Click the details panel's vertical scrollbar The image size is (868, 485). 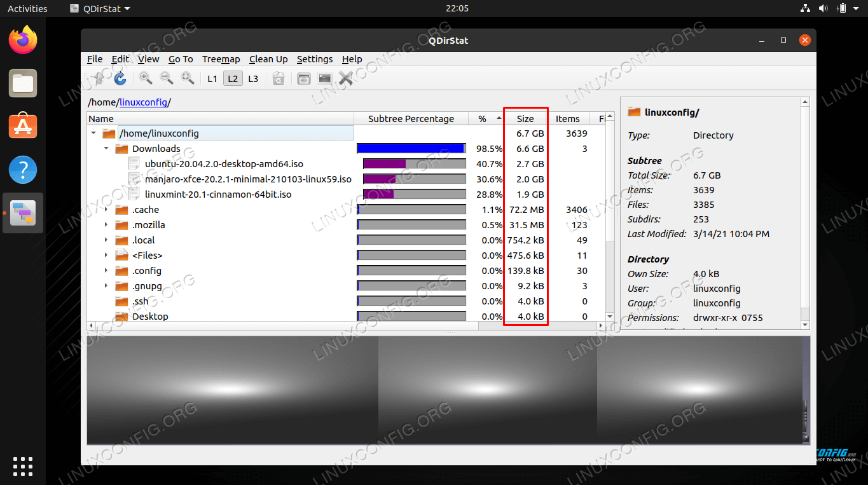pos(806,213)
